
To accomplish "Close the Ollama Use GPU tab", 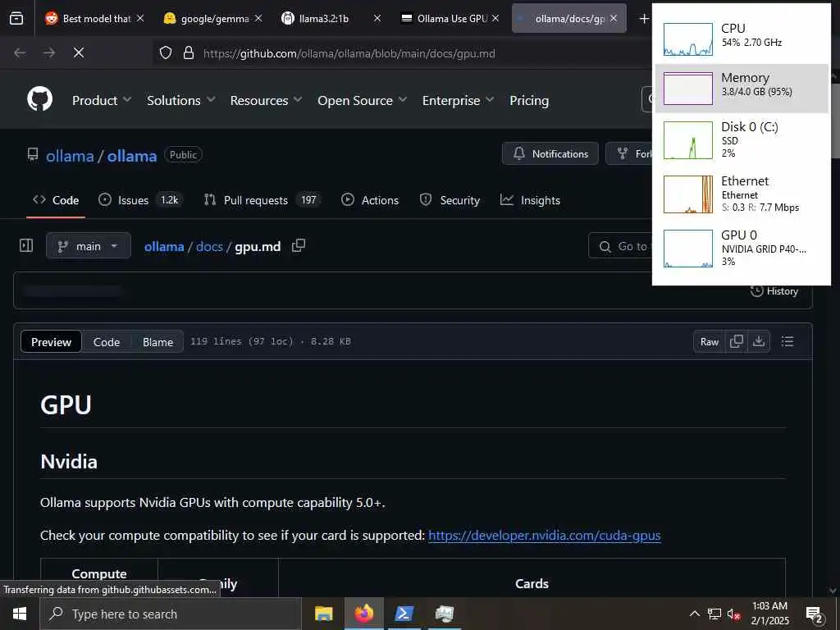I will click(x=495, y=18).
